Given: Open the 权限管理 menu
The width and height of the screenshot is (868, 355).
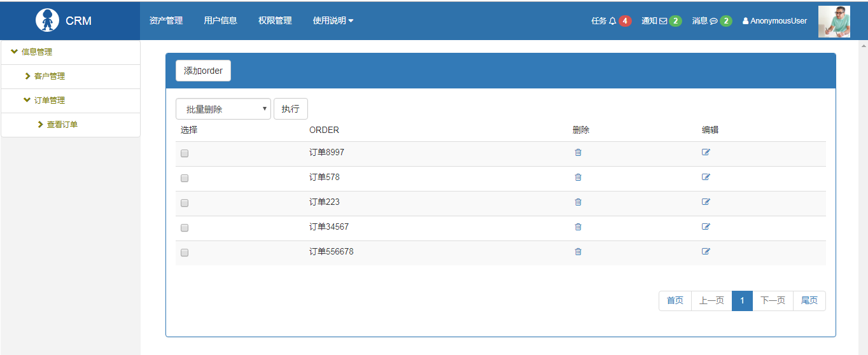Looking at the screenshot, I should 275,20.
